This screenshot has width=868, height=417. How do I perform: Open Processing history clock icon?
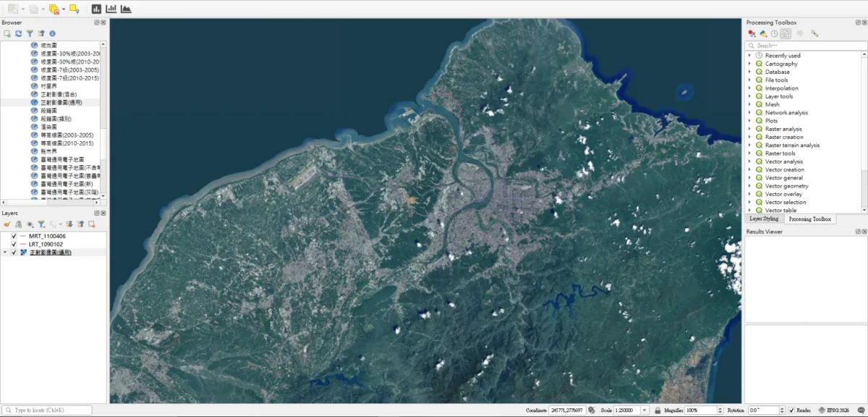(x=774, y=33)
